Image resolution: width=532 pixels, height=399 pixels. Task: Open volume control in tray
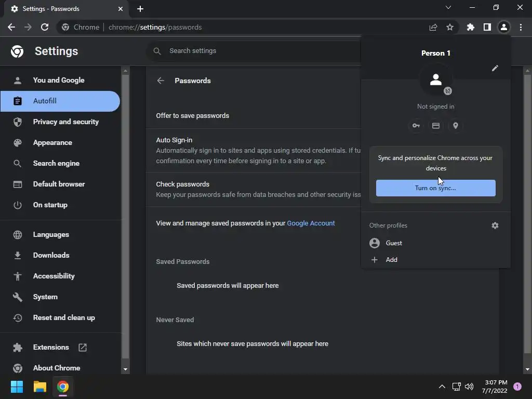pos(469,387)
